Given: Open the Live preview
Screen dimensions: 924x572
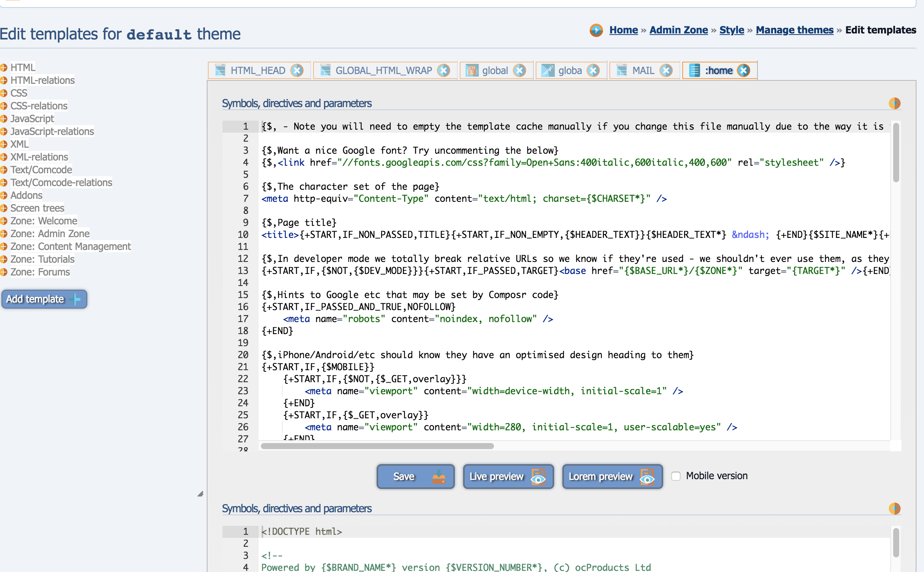Looking at the screenshot, I should click(508, 477).
